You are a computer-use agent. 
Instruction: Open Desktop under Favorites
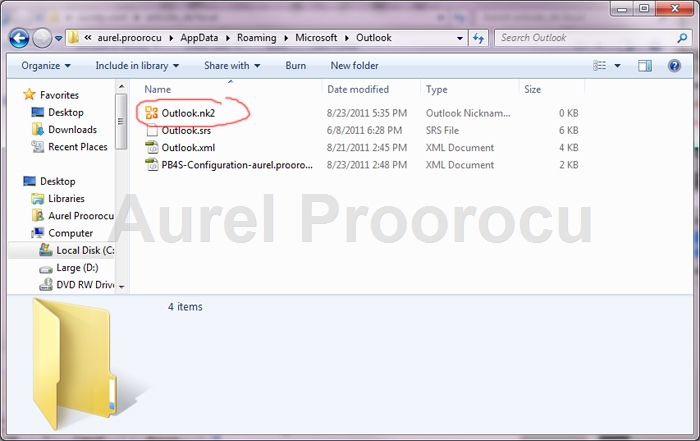click(x=66, y=112)
